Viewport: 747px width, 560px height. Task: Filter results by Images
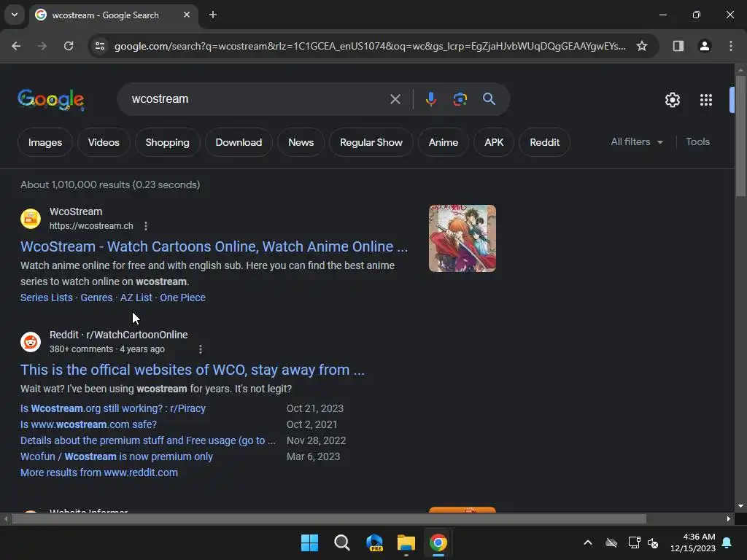45,142
